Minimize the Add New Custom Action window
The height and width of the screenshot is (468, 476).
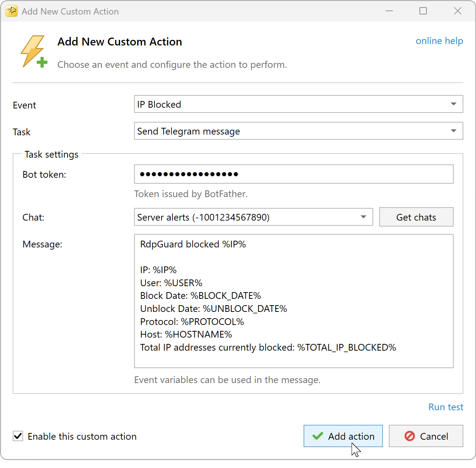389,11
